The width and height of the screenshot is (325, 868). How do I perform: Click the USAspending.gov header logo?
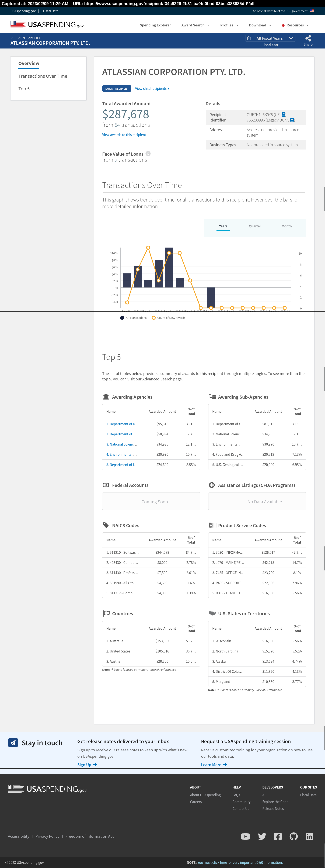point(47,25)
